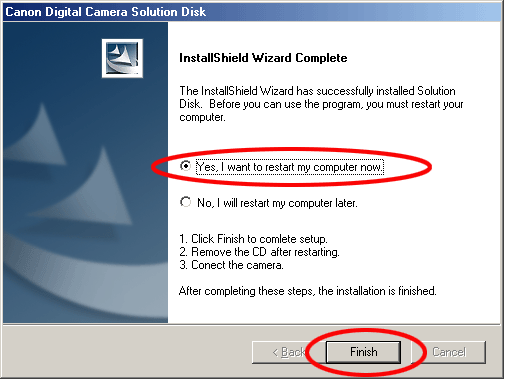Click the Canon Digital Camera Solution Disk title bar
505x379 pixels.
(252, 12)
